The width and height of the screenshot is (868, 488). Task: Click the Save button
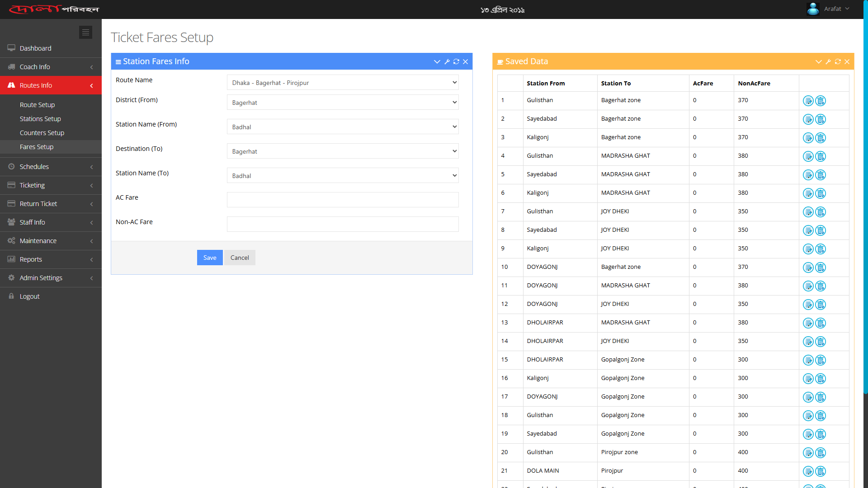[210, 258]
